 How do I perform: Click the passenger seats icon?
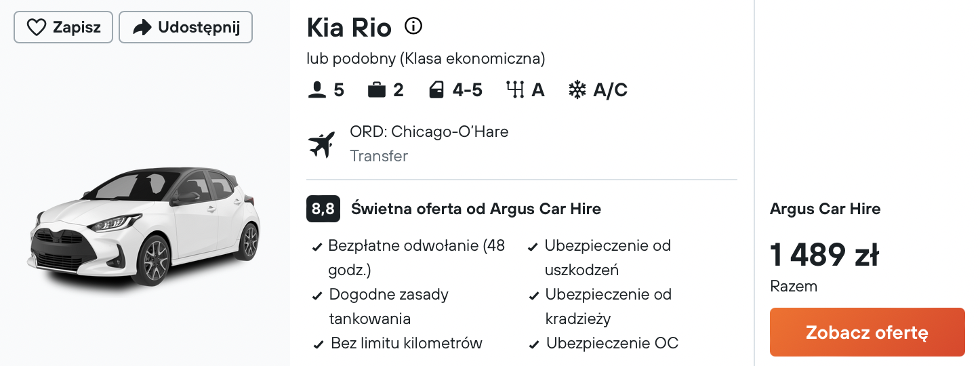tap(317, 90)
